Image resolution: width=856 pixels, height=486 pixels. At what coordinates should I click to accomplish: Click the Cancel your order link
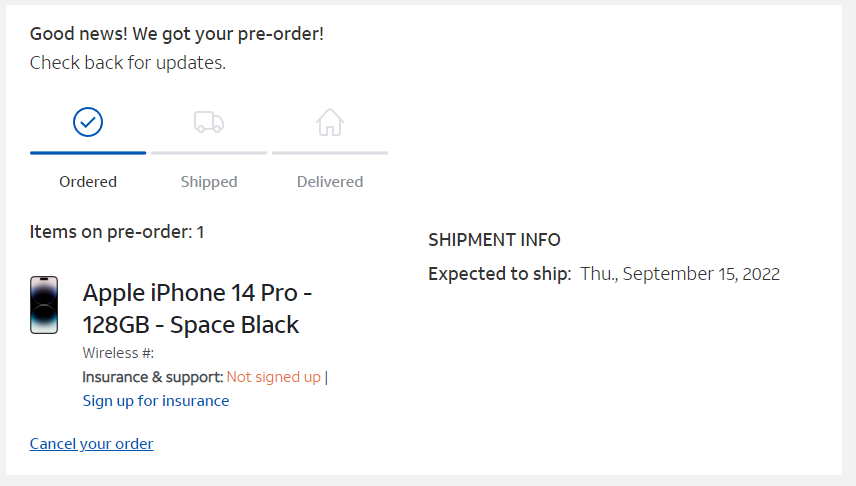click(92, 444)
